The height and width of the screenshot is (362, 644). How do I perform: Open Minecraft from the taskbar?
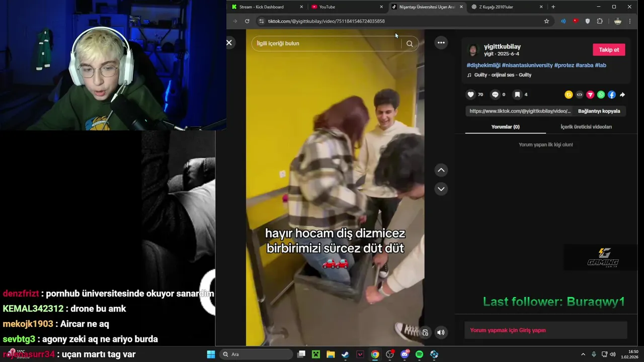coord(316,354)
